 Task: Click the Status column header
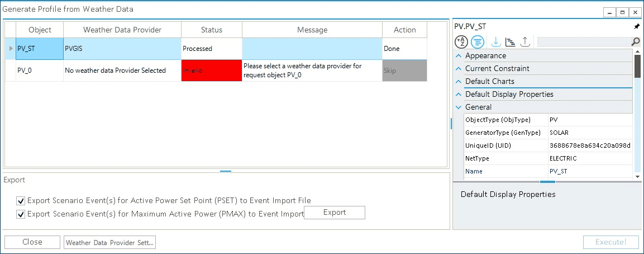[212, 30]
